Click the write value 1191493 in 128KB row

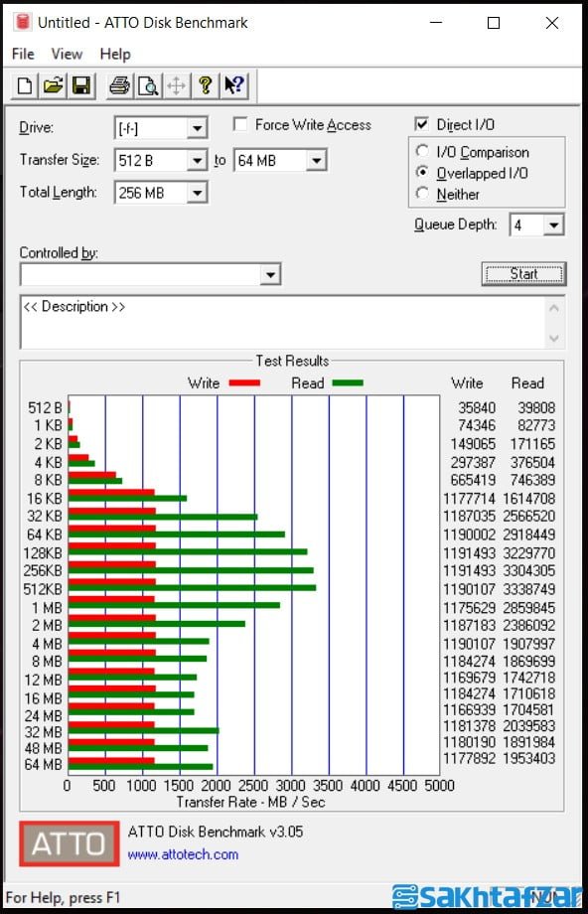pyautogui.click(x=469, y=553)
